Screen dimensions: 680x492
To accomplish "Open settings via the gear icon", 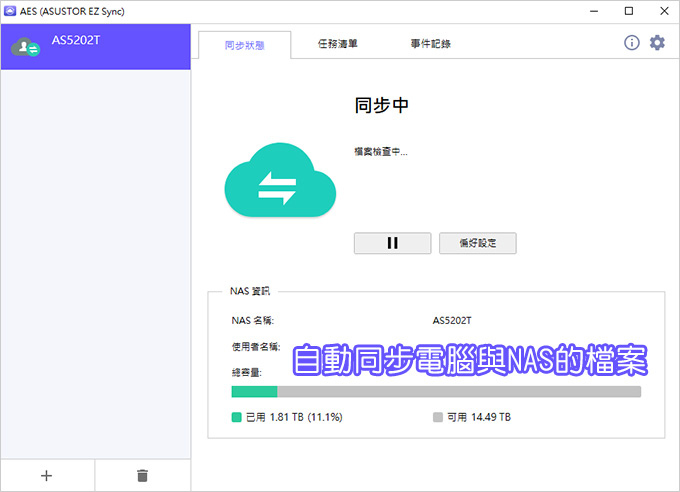I will coord(657,43).
